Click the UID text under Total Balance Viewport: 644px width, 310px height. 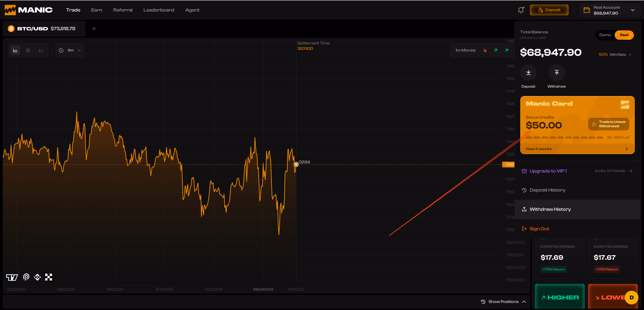(533, 38)
